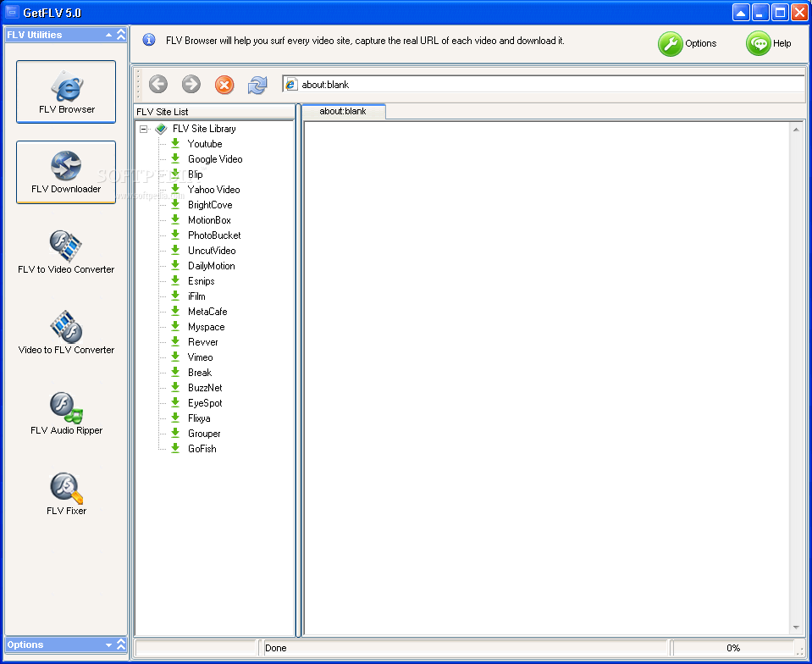Click the GetFLV title bar system icon
The height and width of the screenshot is (664, 812).
pos(11,12)
